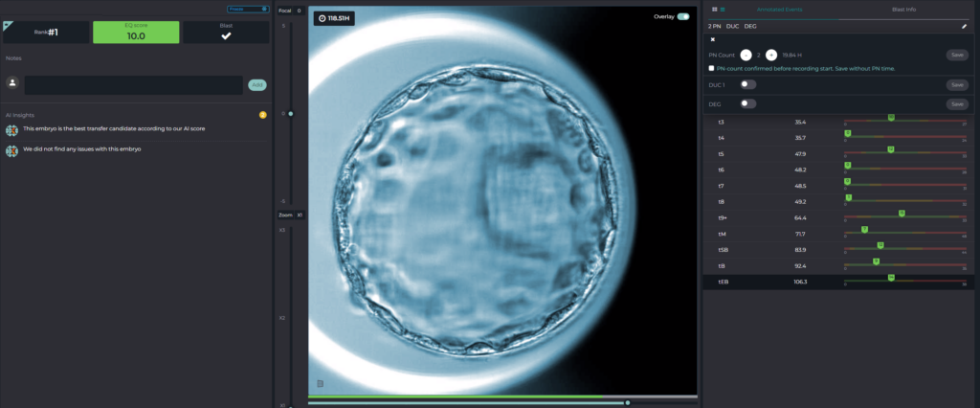The height and width of the screenshot is (408, 980).
Task: Enable the DUC 1 toggle
Action: pos(747,85)
